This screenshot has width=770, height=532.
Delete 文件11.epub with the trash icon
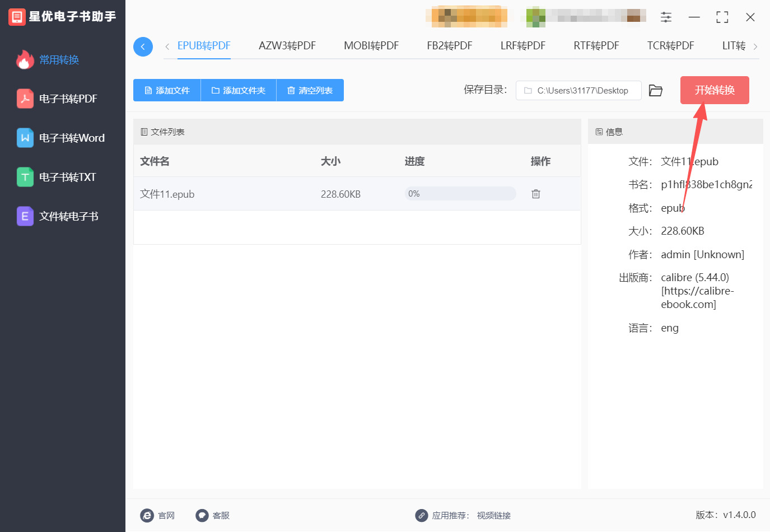point(535,193)
